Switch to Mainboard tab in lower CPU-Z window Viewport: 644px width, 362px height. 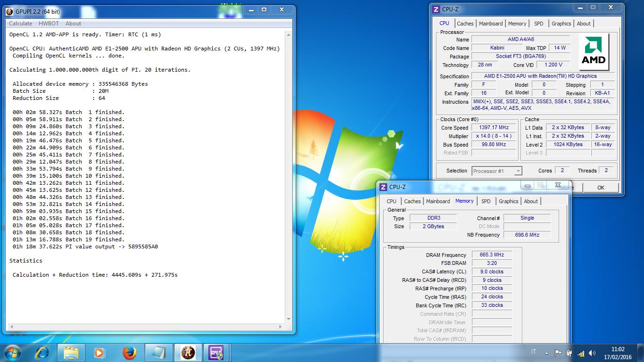(x=438, y=201)
